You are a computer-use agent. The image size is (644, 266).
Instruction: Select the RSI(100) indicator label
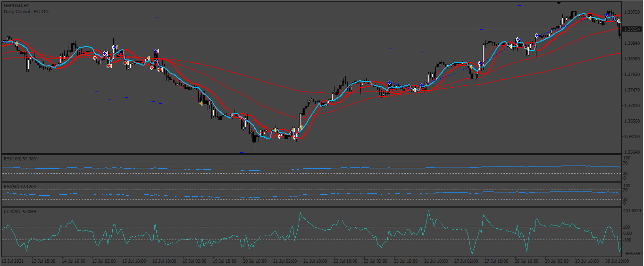point(21,159)
